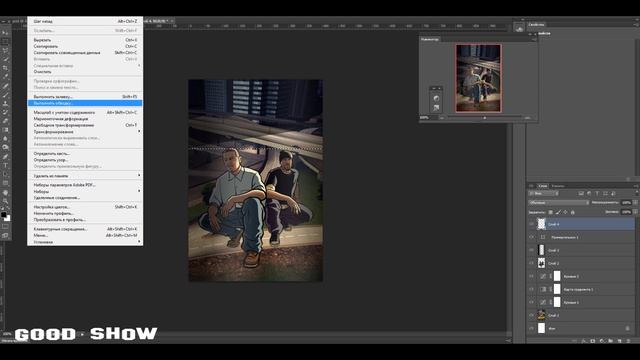
Task: Select the Crop tool
Action: [5, 68]
